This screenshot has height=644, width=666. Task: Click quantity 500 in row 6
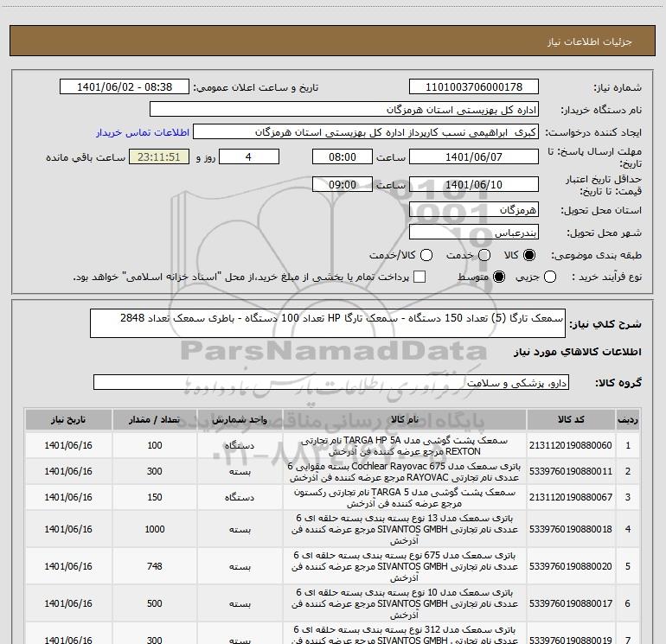[155, 603]
